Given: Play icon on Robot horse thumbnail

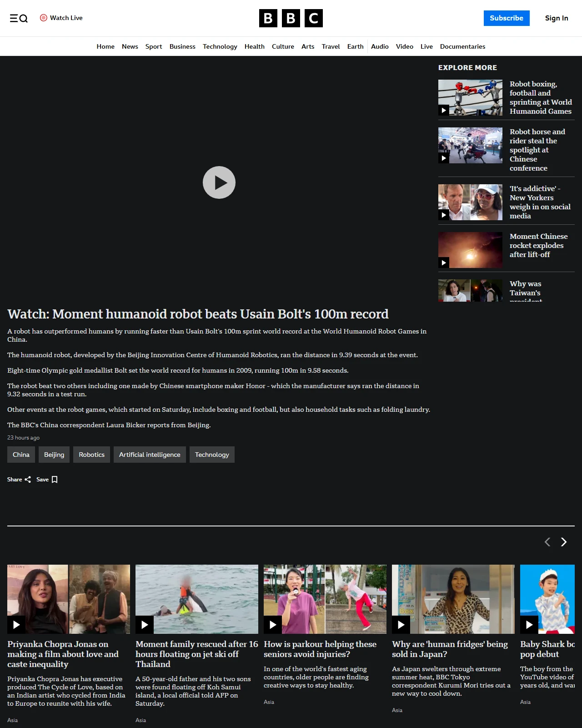Looking at the screenshot, I should [x=444, y=158].
